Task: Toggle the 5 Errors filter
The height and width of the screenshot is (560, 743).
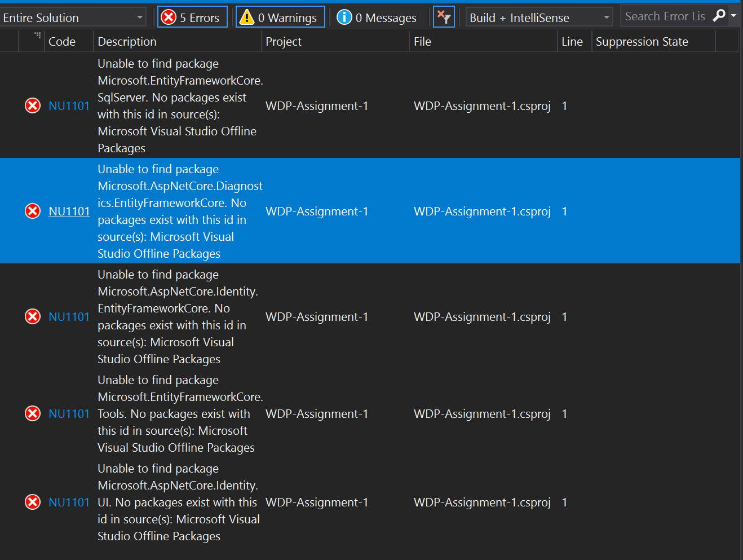Action: (192, 17)
